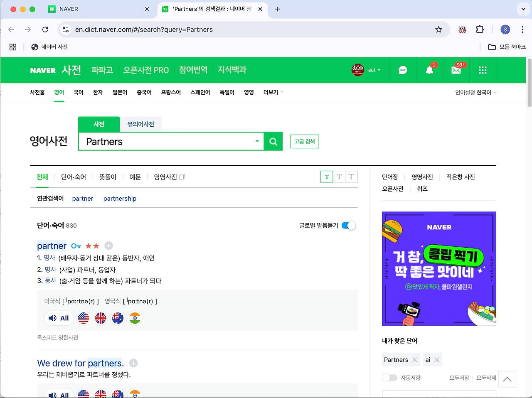Expand the search box suggestion dropdown arrow

(x=257, y=141)
